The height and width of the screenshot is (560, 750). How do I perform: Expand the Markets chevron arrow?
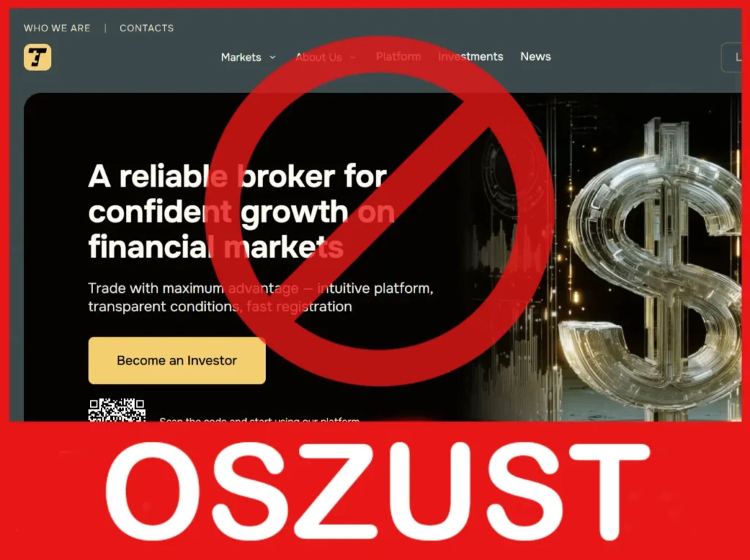tap(272, 57)
